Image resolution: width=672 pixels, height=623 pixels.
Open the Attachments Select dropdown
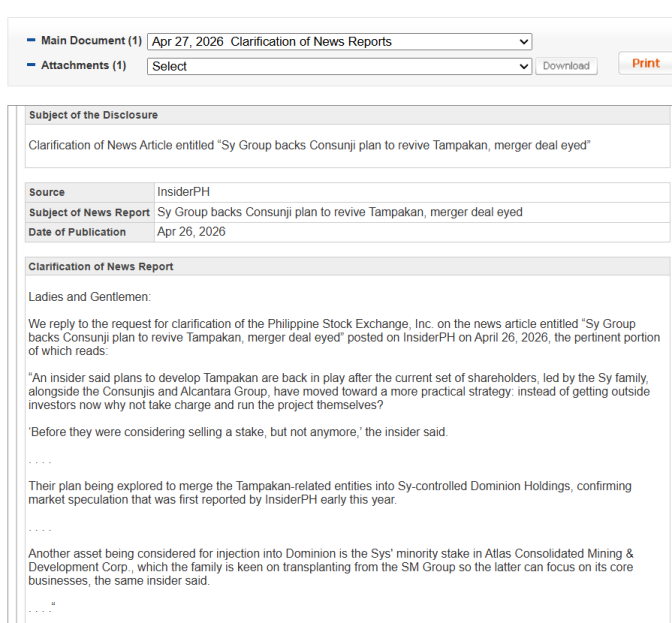pos(339,66)
